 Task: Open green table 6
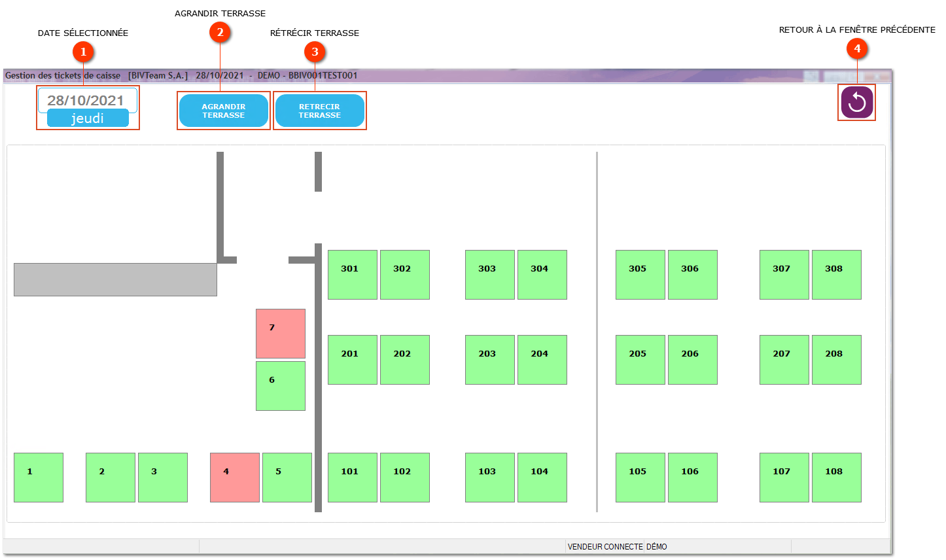click(280, 386)
